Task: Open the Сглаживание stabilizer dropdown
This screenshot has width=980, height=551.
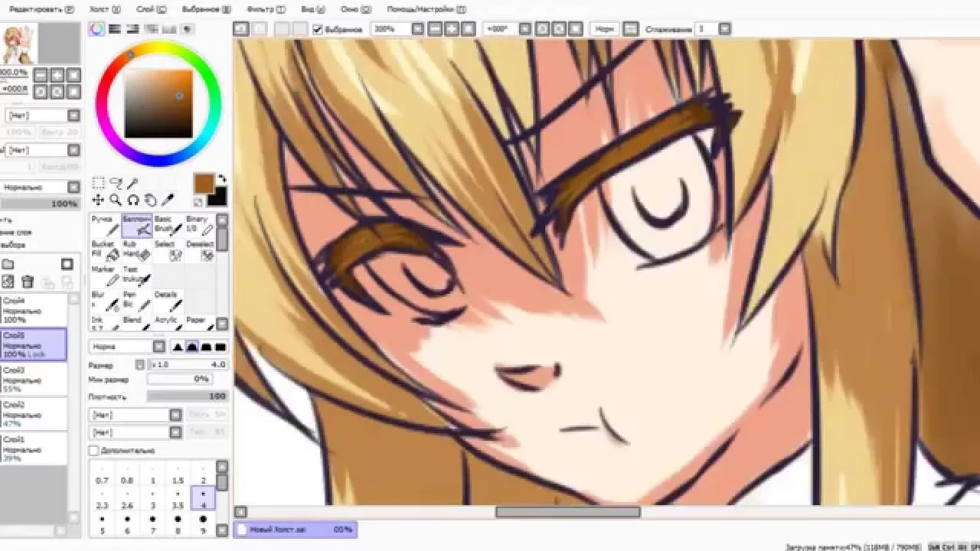Action: [724, 29]
